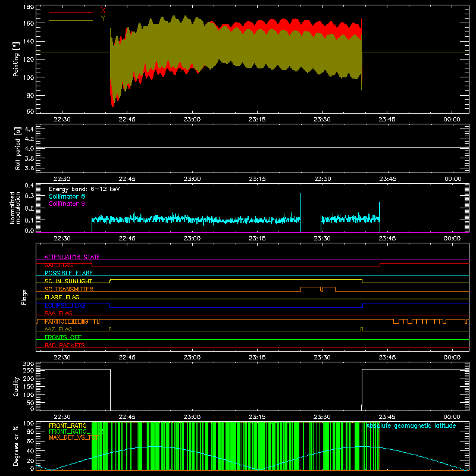
Task: Click the olive Y legend line sample
Action: point(71,21)
